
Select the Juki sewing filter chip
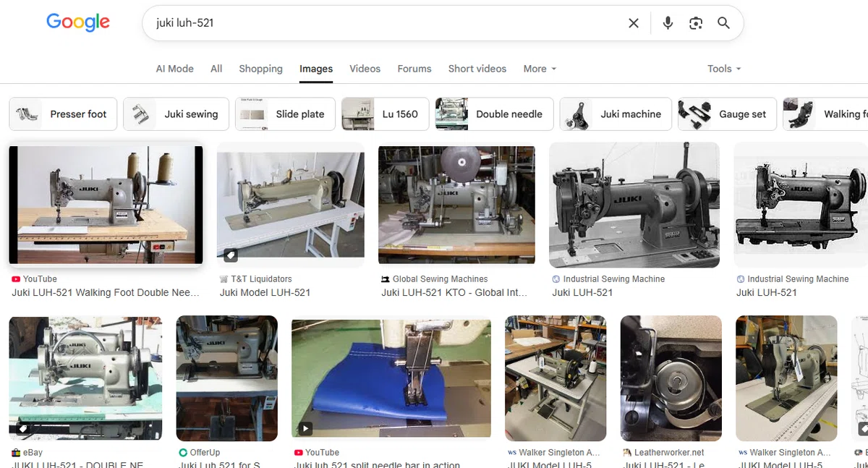pos(176,114)
